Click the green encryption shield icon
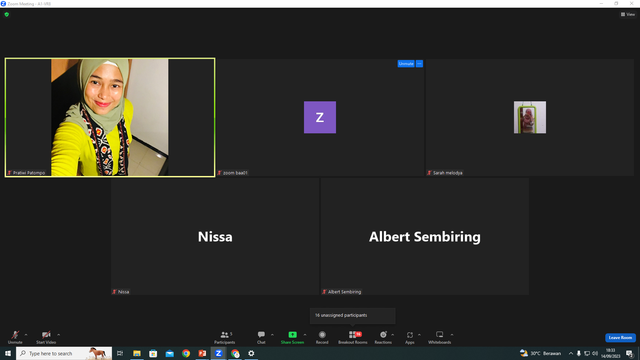640x360 pixels. (7, 14)
